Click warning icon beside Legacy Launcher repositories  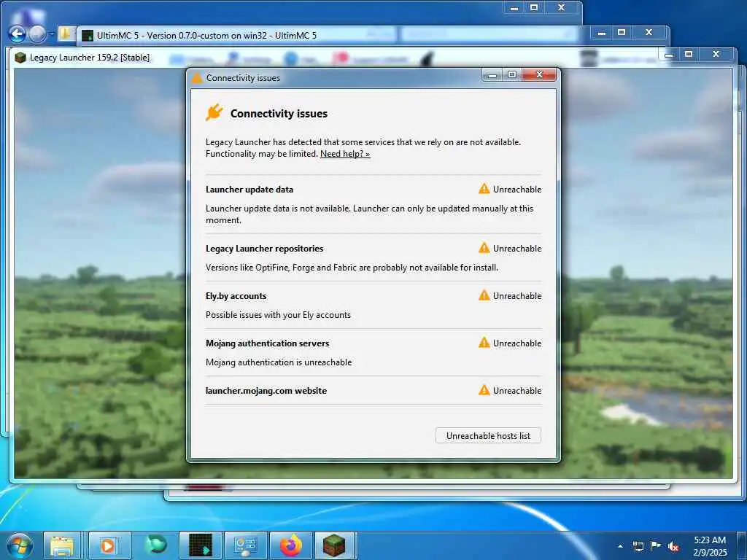point(484,248)
